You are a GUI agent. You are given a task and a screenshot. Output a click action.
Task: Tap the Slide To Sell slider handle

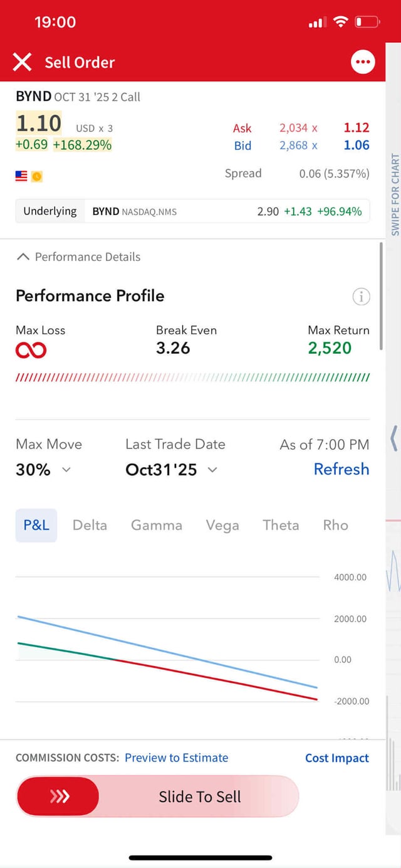pyautogui.click(x=58, y=797)
